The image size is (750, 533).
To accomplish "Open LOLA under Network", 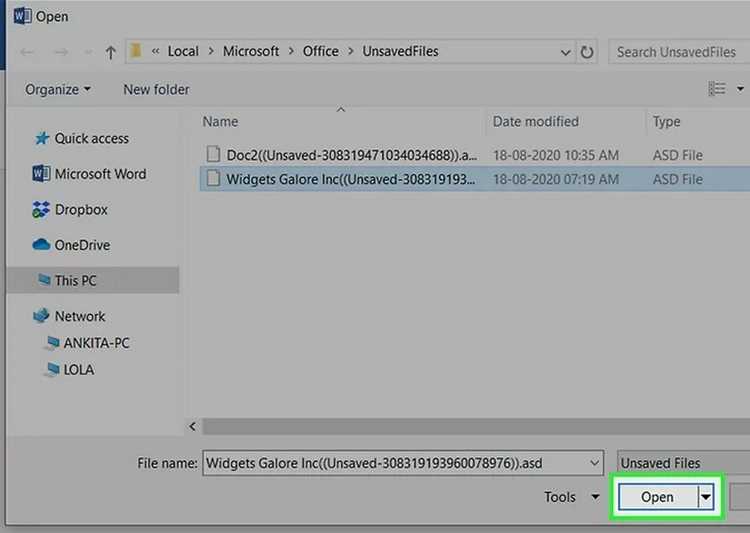I will point(78,370).
